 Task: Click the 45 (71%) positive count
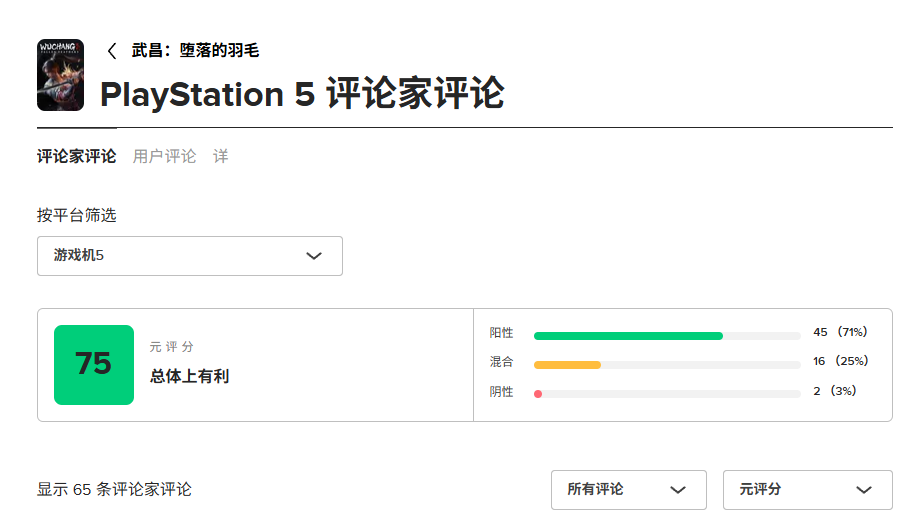[840, 332]
